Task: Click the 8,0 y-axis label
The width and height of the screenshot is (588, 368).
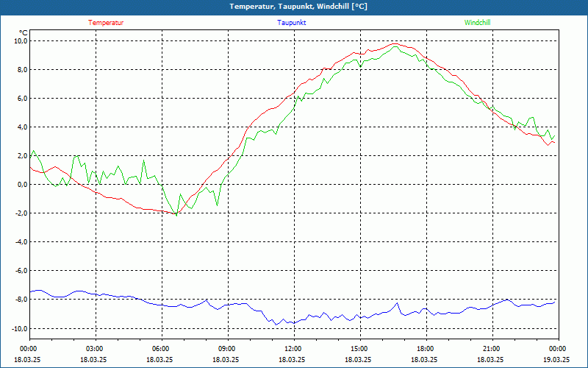Action: pyautogui.click(x=22, y=69)
